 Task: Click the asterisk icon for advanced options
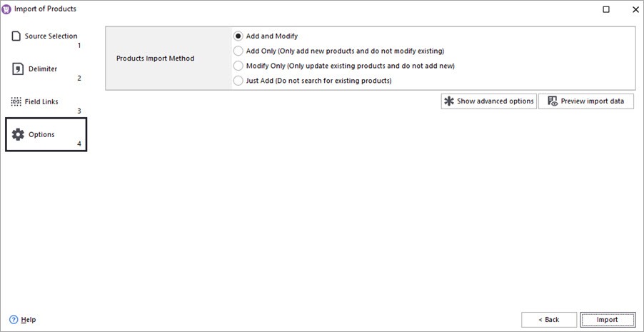(449, 101)
